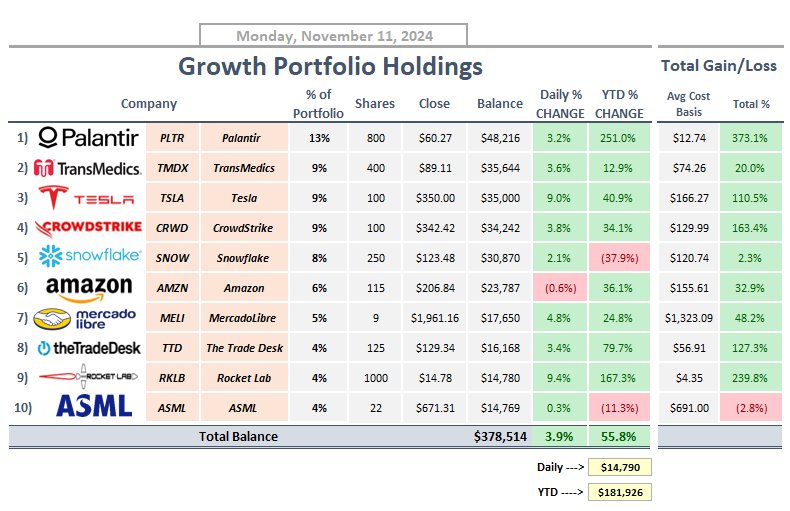The image size is (790, 511).
Task: Select the YTD gain $181,926 yellow cell
Action: (620, 492)
